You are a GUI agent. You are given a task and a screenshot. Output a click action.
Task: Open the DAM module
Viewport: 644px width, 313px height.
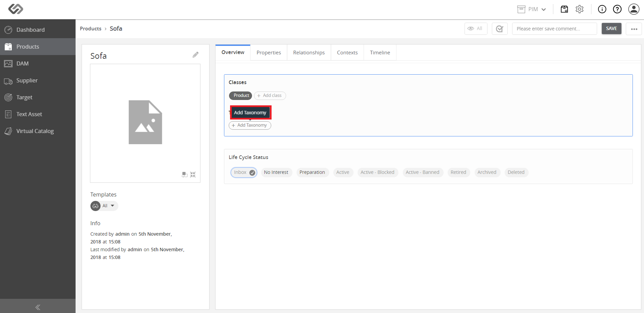38,63
